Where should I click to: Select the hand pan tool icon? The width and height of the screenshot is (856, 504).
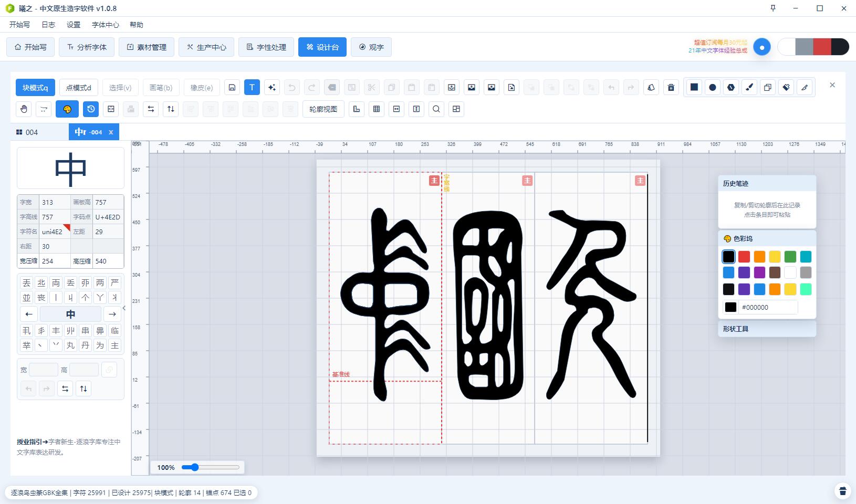coord(24,109)
